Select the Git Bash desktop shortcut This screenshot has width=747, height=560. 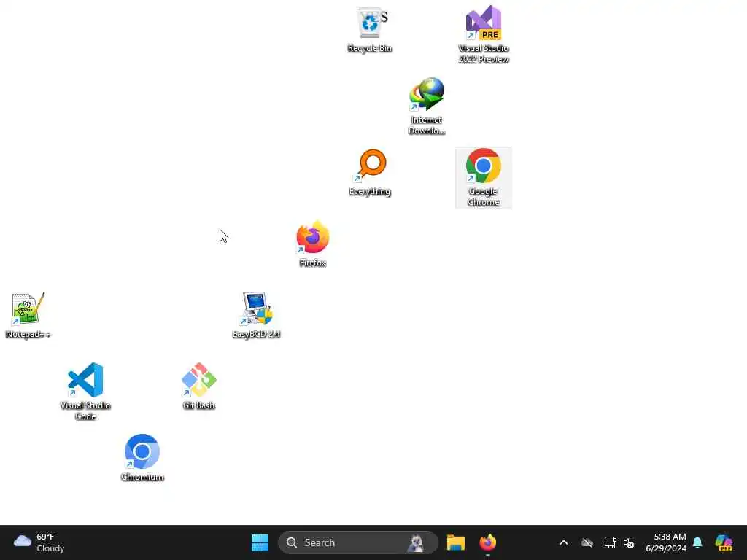pyautogui.click(x=199, y=386)
